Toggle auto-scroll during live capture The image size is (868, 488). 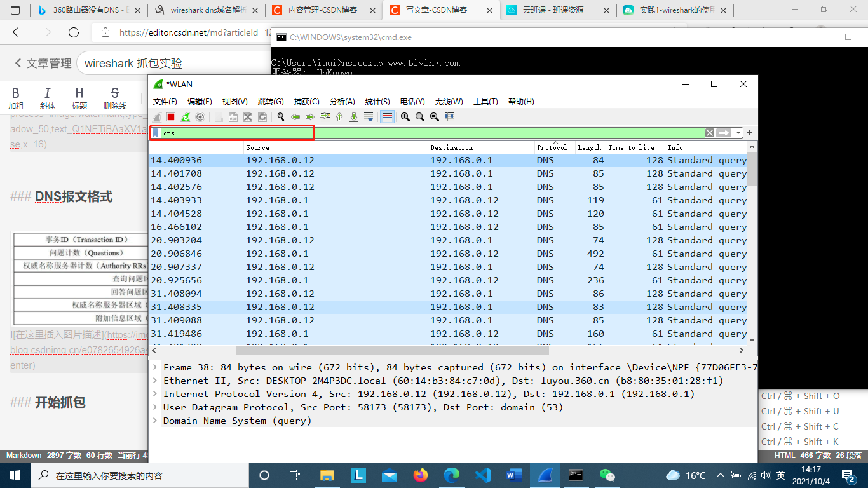point(369,117)
